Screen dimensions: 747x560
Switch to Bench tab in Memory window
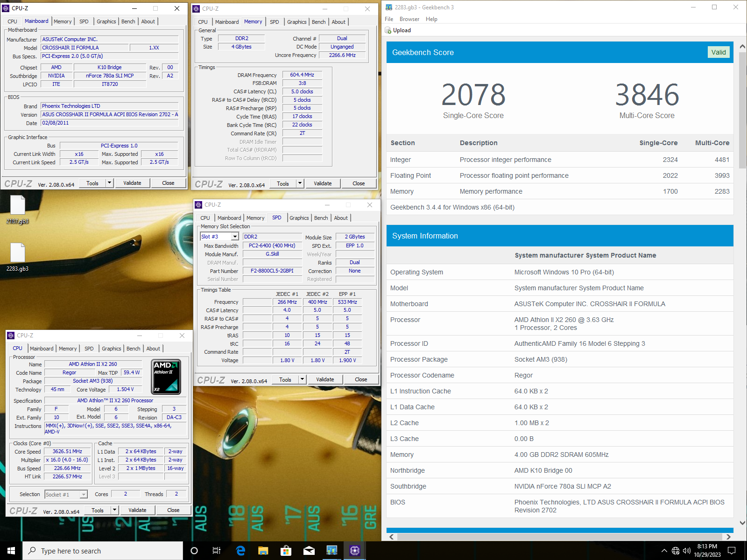point(319,22)
